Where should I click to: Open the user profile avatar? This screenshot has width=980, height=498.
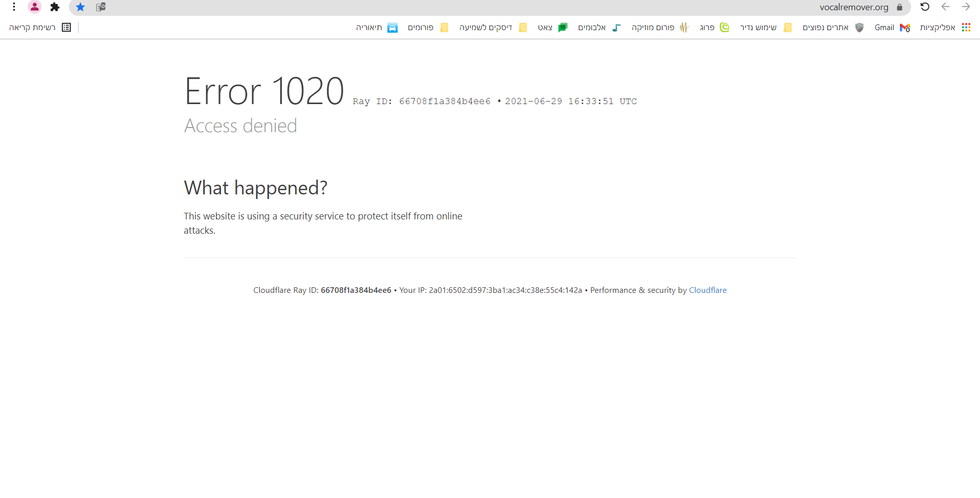point(34,7)
